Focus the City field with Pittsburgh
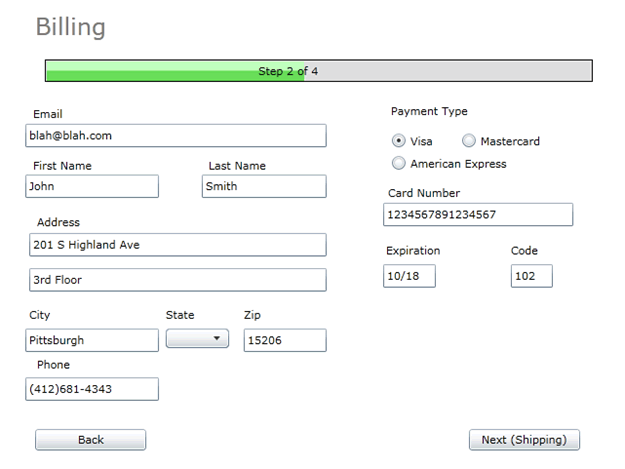The height and width of the screenshot is (469, 625). 92,340
